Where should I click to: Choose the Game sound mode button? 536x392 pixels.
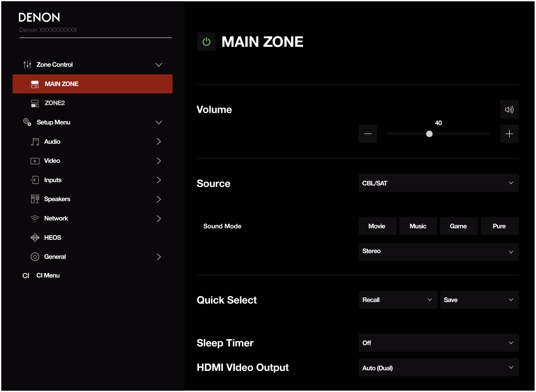tap(458, 226)
